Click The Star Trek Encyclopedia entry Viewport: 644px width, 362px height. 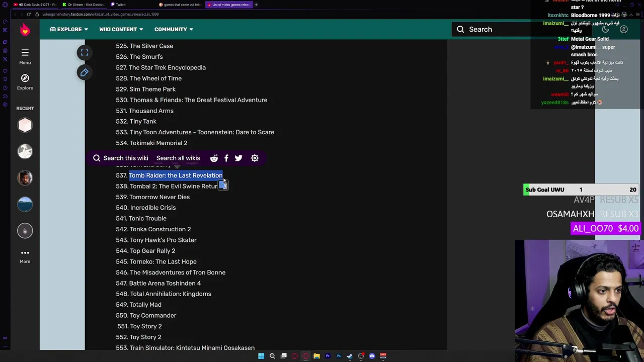[167, 67]
